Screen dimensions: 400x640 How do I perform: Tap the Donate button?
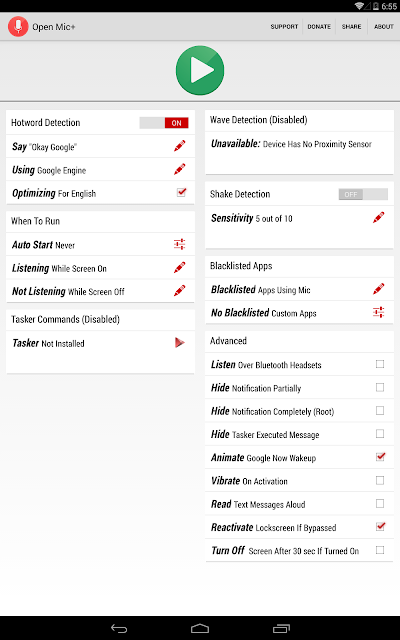(319, 27)
